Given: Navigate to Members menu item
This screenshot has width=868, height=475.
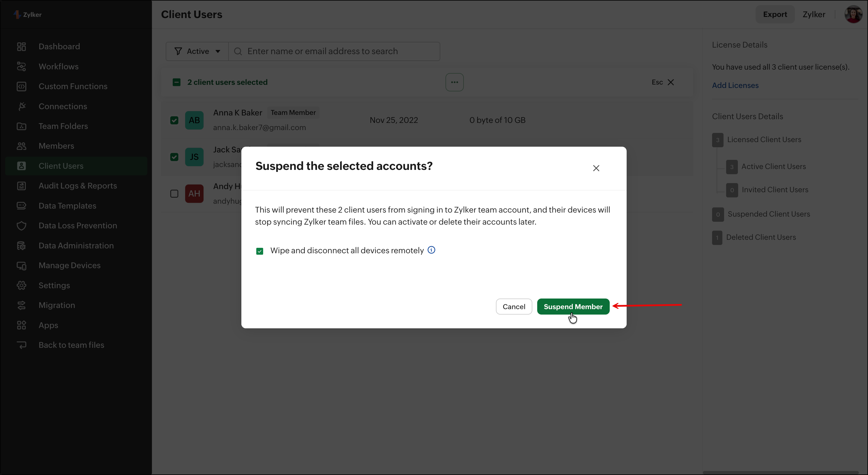Looking at the screenshot, I should [56, 146].
